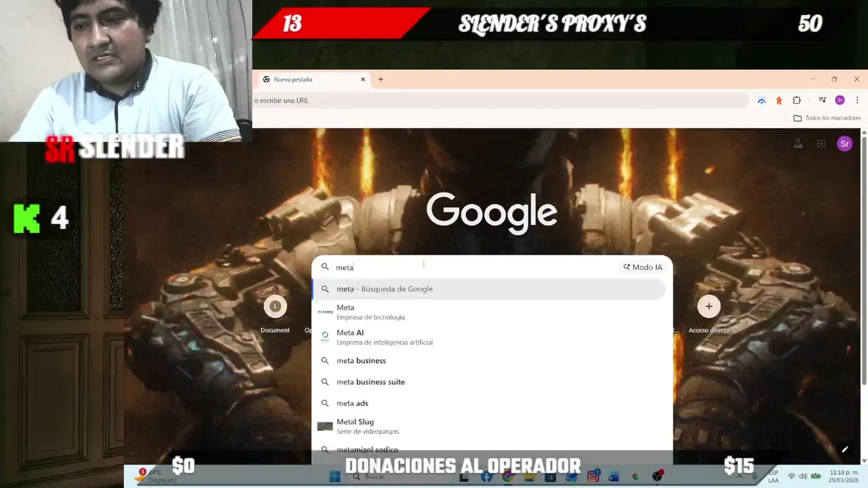Click the customize page pencil icon
868x488 pixels.
(845, 449)
